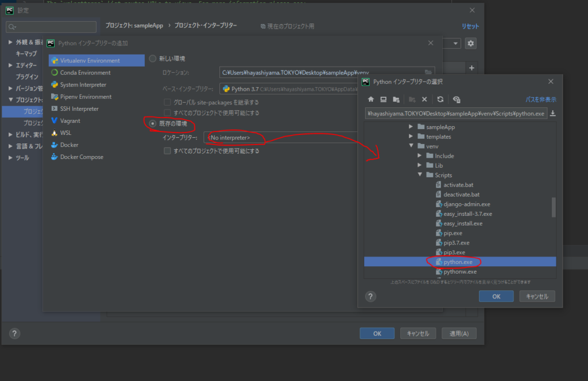Open キーマップ in Settings sidebar
The height and width of the screenshot is (381, 588).
coord(26,53)
